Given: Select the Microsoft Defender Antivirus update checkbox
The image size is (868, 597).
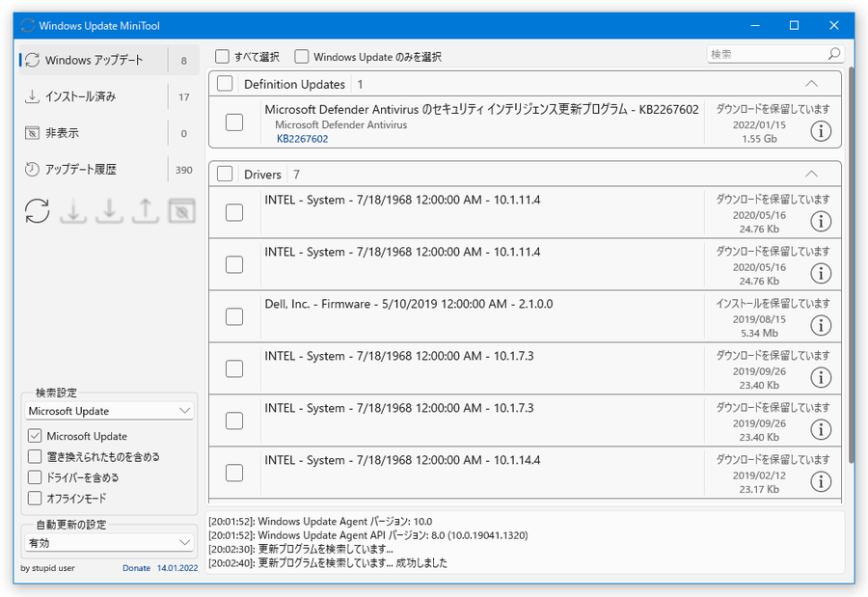Looking at the screenshot, I should [x=234, y=122].
